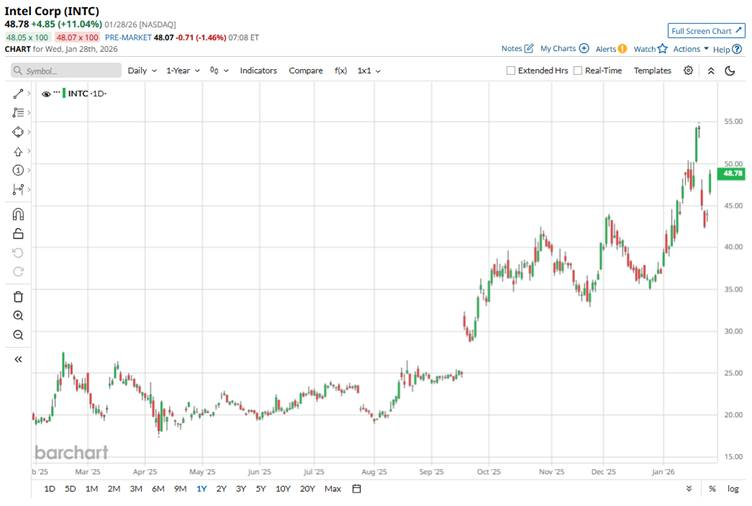This screenshot has height=506, width=752.
Task: Select the 1D range
Action: click(x=49, y=489)
